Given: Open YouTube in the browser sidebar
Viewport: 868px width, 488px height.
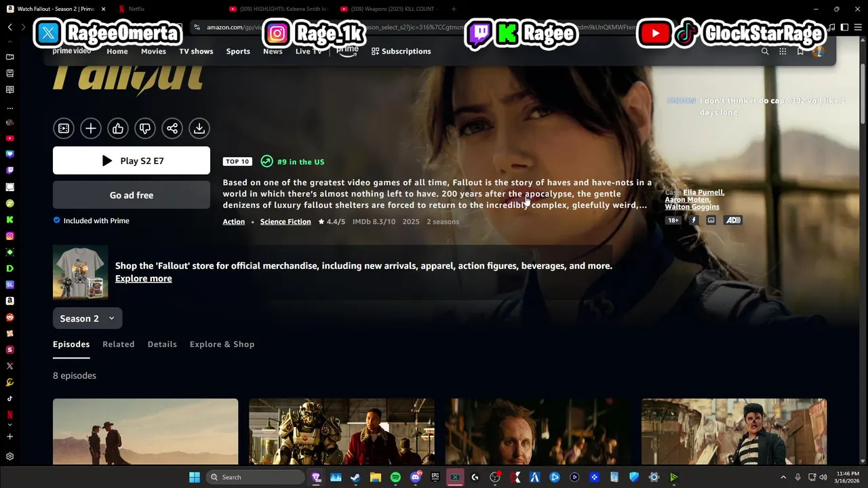Looking at the screenshot, I should 9,138.
